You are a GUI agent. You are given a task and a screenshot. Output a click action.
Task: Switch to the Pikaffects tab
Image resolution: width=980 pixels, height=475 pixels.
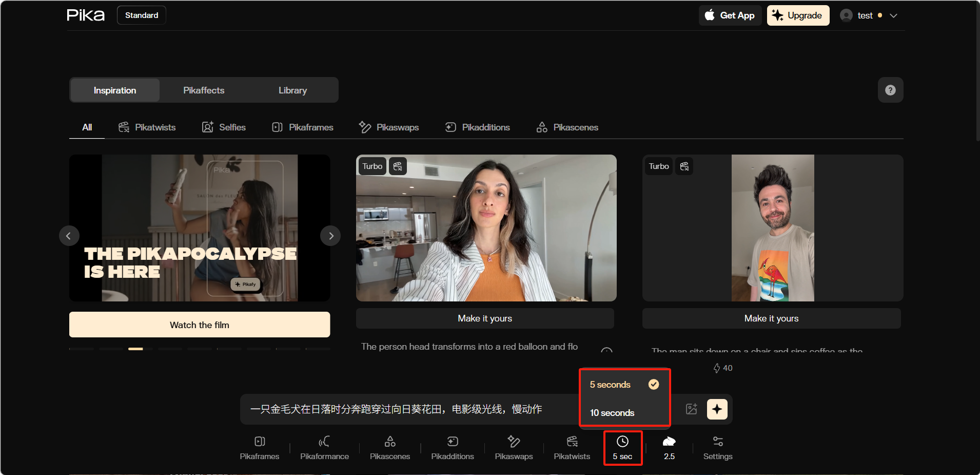point(204,90)
